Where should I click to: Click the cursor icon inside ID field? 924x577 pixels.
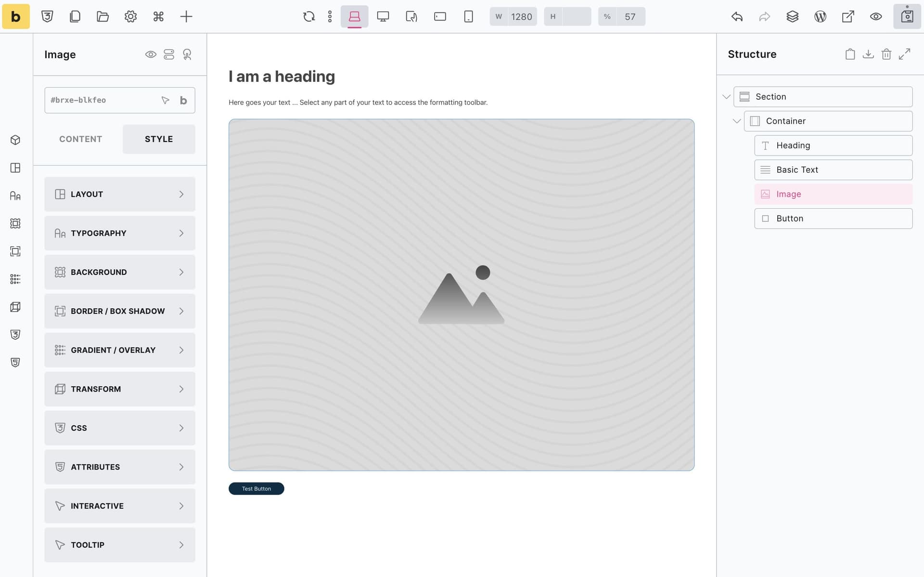pyautogui.click(x=165, y=100)
